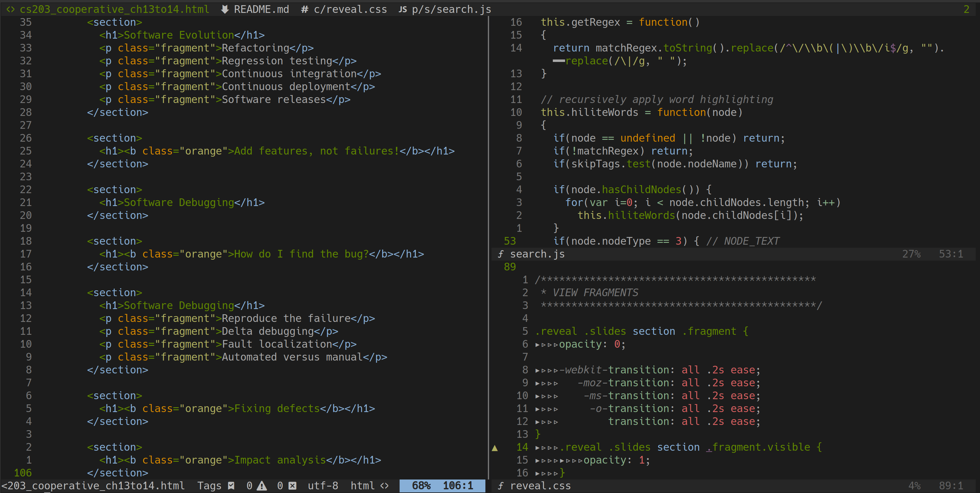Click the -webkit-transition declaration line
Viewport: 980px width, 493px height.
(660, 370)
